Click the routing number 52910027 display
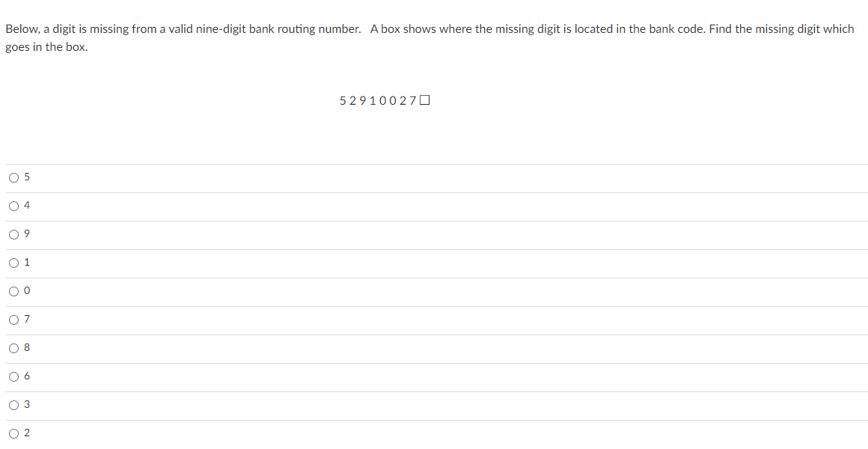 point(382,99)
